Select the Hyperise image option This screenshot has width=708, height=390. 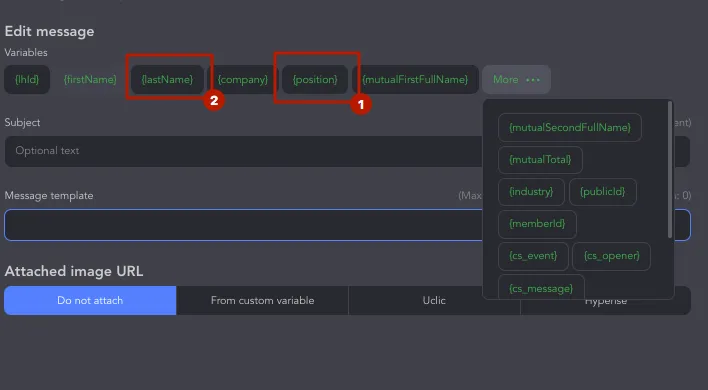[606, 302]
